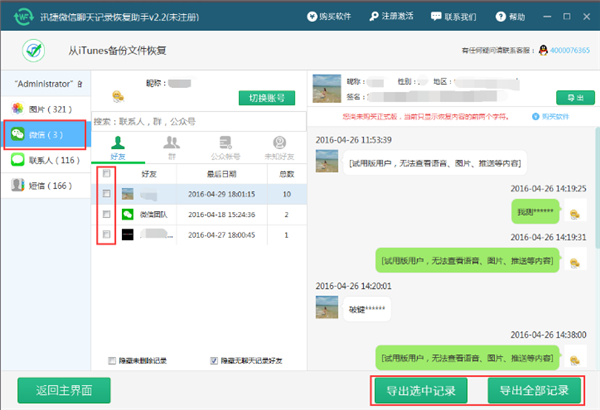
Task: Select 联系人 (116) contacts category
Action: point(46,160)
